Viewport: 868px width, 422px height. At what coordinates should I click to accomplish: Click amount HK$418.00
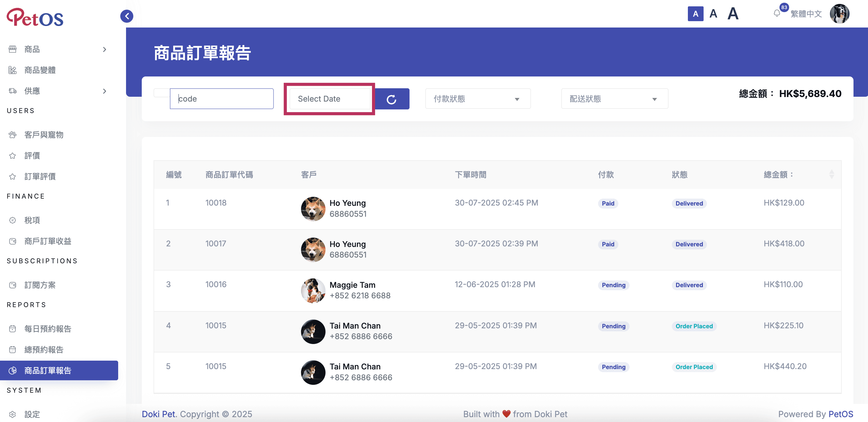tap(784, 244)
